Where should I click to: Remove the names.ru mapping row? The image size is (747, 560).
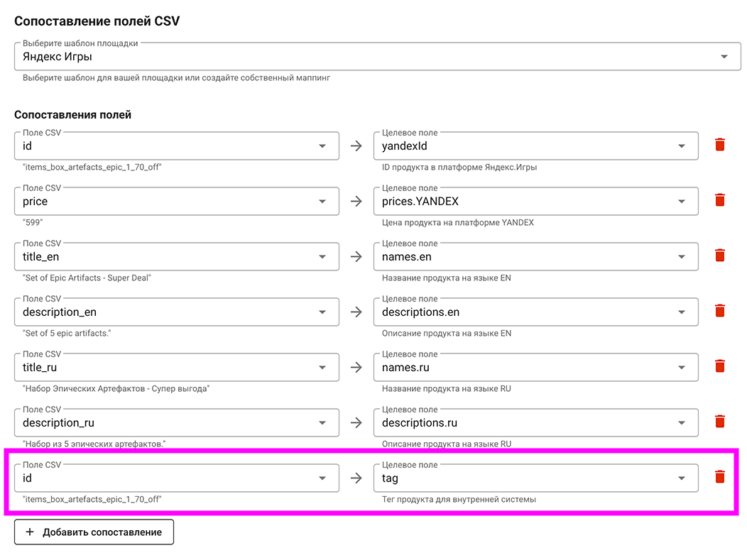(719, 367)
